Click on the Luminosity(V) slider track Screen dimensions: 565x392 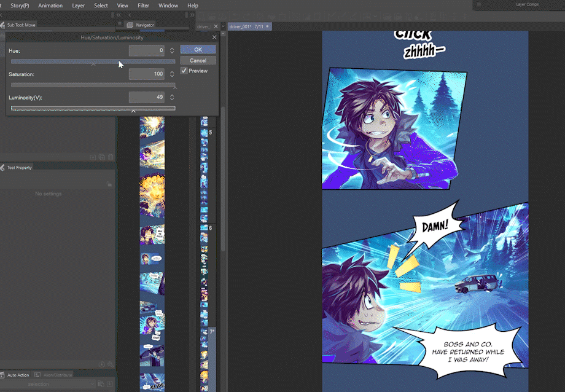tap(93, 108)
